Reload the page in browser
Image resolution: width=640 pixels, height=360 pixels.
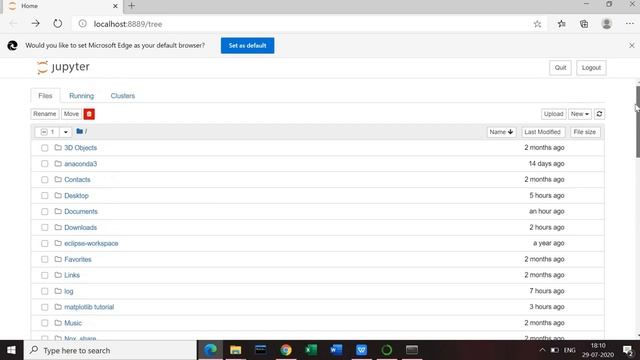coord(58,24)
